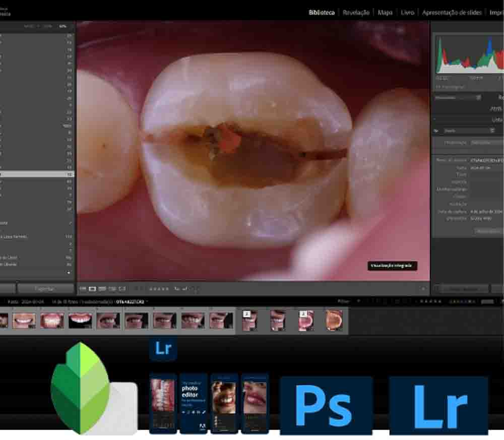Click the large Lightroom Lr logo
The image size is (504, 440).
click(438, 405)
